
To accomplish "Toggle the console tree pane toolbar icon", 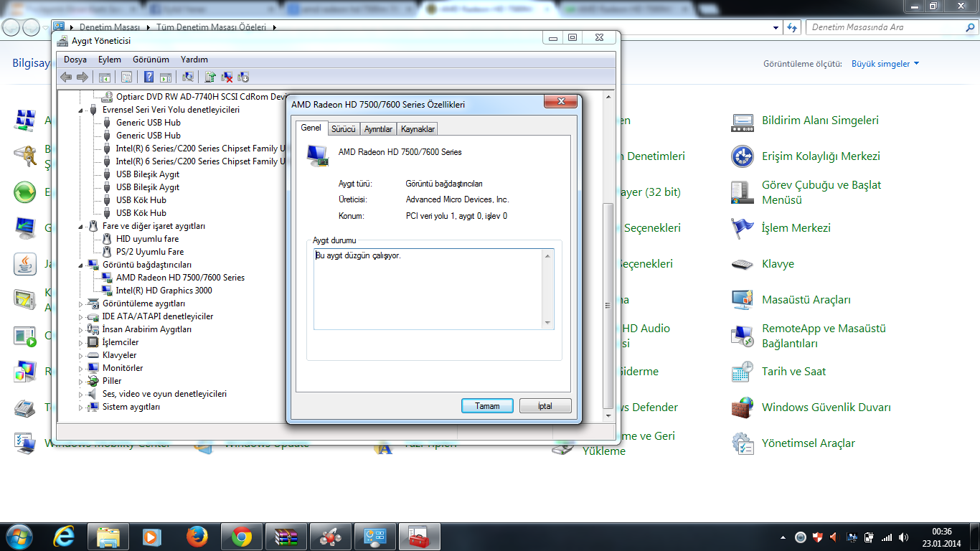I will 104,77.
